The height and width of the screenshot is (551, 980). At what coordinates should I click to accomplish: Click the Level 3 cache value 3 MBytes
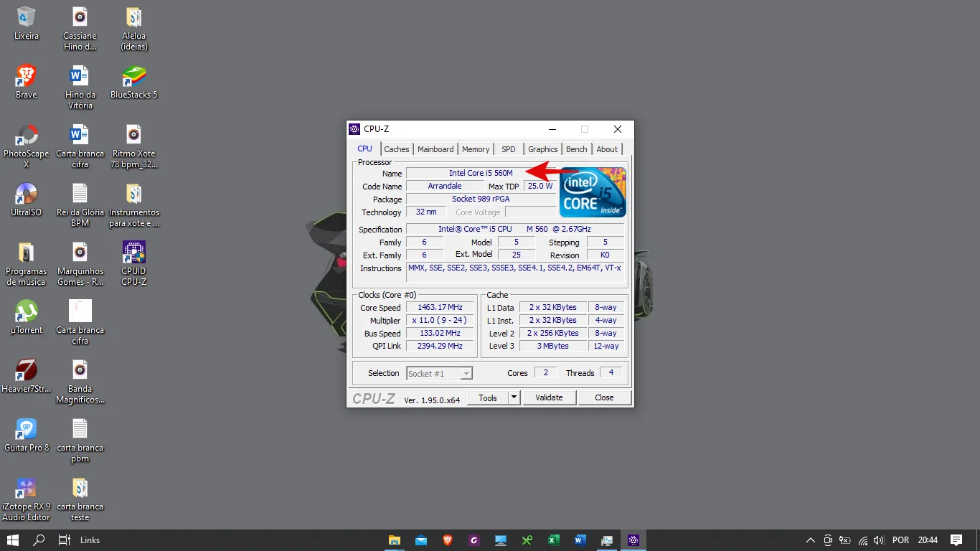[x=553, y=346]
